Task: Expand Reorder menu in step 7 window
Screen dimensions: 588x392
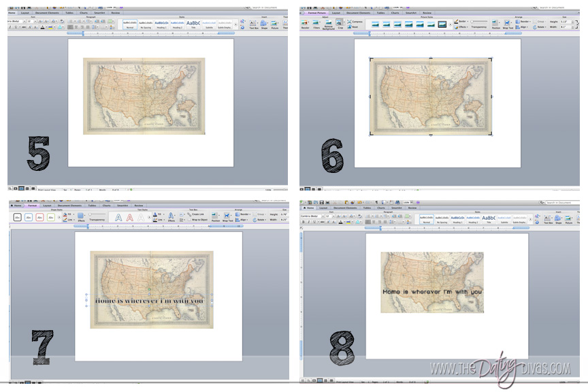Action: (x=244, y=214)
